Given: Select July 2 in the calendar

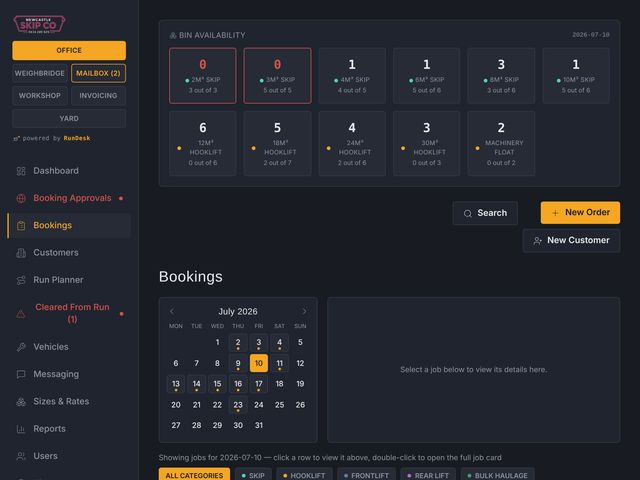Looking at the screenshot, I should click(x=238, y=343).
